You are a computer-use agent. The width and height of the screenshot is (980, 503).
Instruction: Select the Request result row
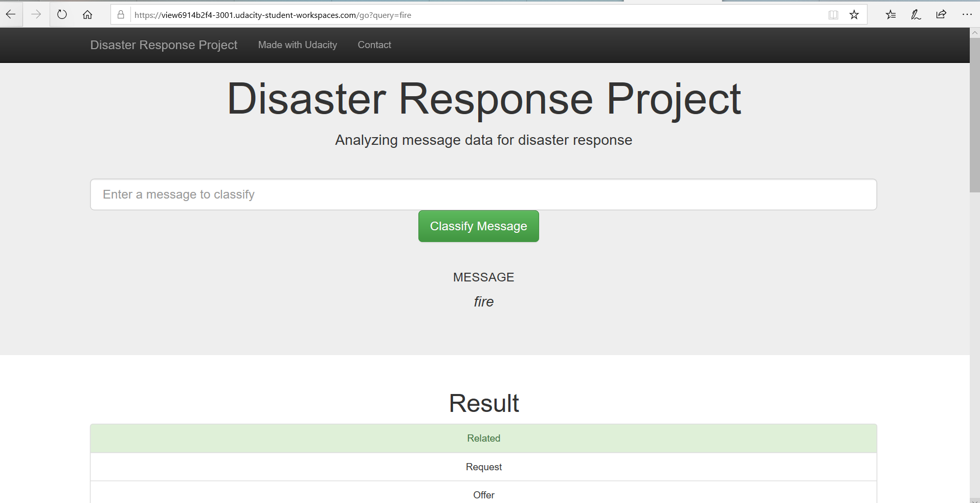tap(483, 467)
